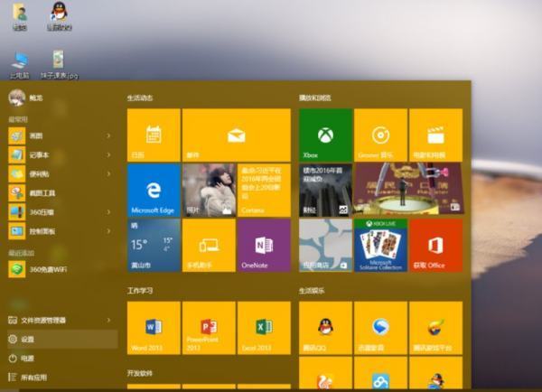Select the 腾讯QQ desktop shortcut
This screenshot has height=392, width=542.
[x=60, y=16]
